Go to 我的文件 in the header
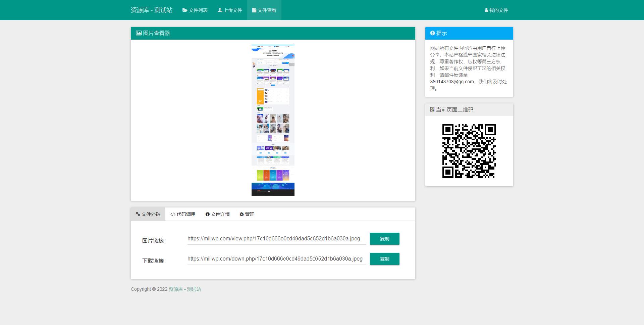This screenshot has width=644, height=325. tap(496, 10)
